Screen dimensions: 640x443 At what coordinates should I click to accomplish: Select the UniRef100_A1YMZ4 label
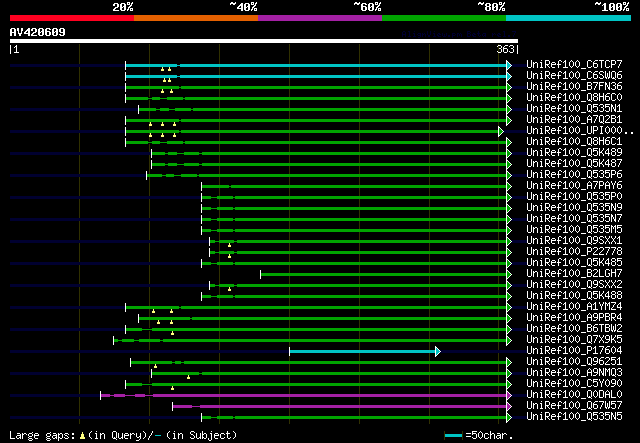pyautogui.click(x=574, y=307)
